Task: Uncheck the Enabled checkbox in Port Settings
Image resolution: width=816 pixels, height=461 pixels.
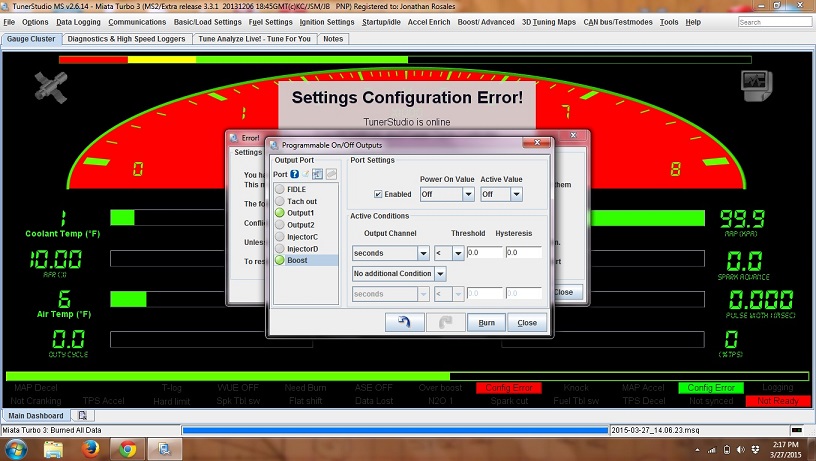Action: (x=378, y=194)
